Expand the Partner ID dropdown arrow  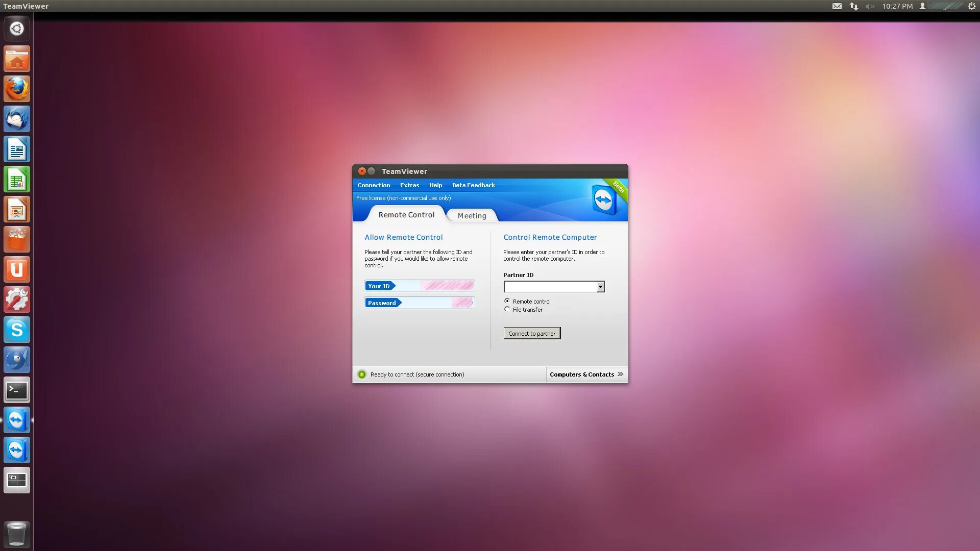point(600,287)
